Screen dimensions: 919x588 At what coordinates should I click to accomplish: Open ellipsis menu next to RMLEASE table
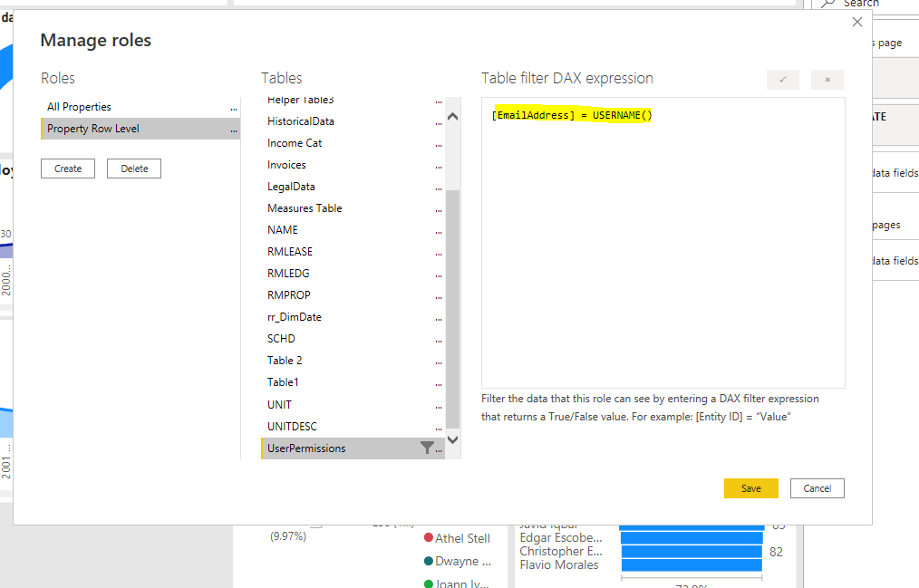point(439,253)
